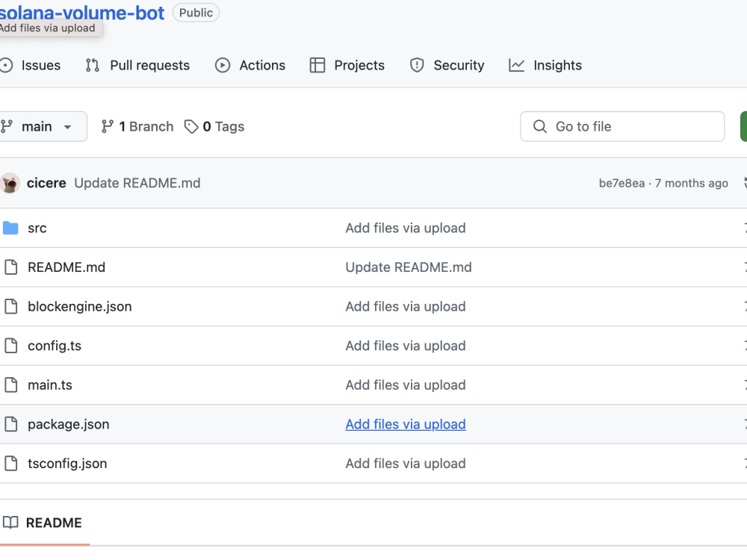The width and height of the screenshot is (747, 560).
Task: Open the Pull requests tab
Action: coord(137,65)
